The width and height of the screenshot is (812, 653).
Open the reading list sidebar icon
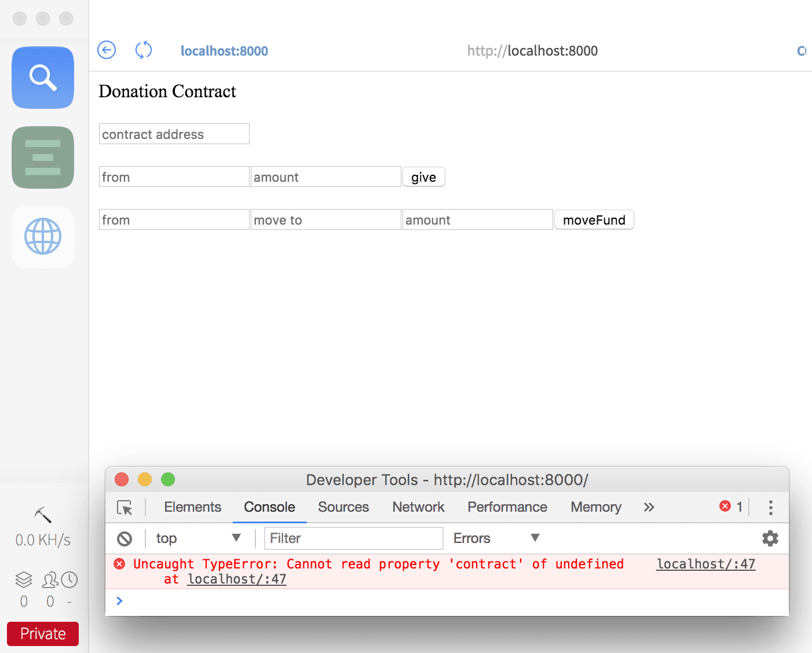[x=42, y=157]
